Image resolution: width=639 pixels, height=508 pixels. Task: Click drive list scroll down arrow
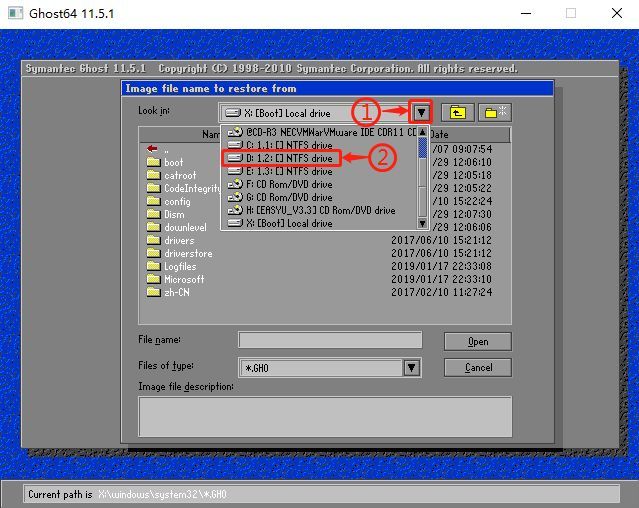pos(423,223)
